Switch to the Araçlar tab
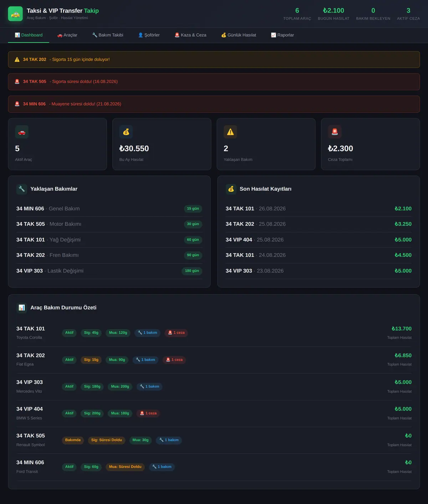428x504 pixels. pos(67,35)
